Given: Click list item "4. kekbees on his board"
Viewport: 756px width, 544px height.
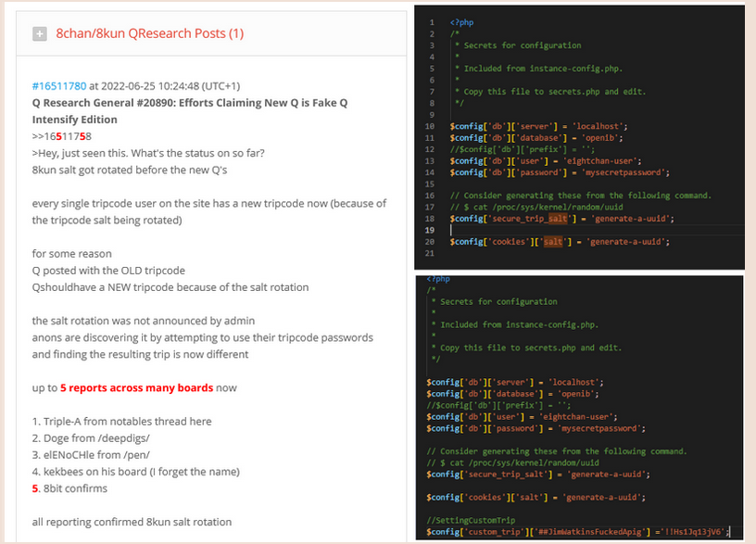Looking at the screenshot, I should 136,472.
